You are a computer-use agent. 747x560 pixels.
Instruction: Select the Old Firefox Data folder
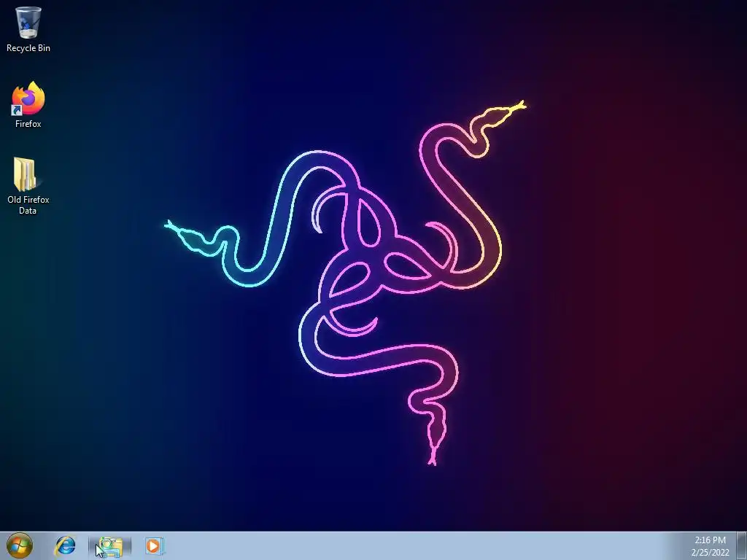[x=28, y=186]
